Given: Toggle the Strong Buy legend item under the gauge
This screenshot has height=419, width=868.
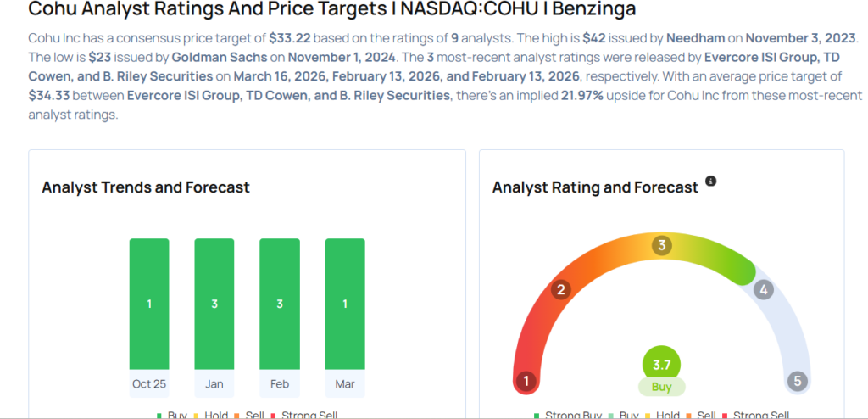Looking at the screenshot, I should 569,415.
